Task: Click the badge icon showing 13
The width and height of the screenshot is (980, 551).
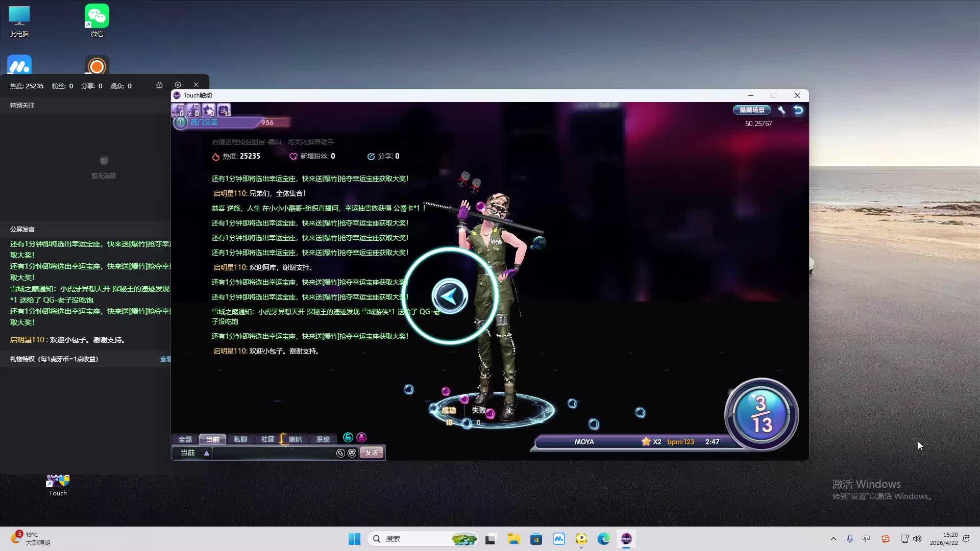Action: (x=224, y=110)
